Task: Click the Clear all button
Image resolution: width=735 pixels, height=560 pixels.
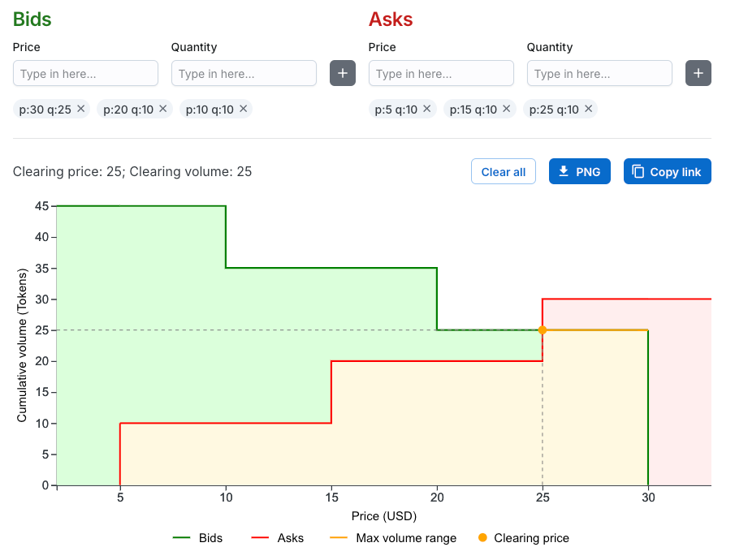Action: tap(504, 171)
